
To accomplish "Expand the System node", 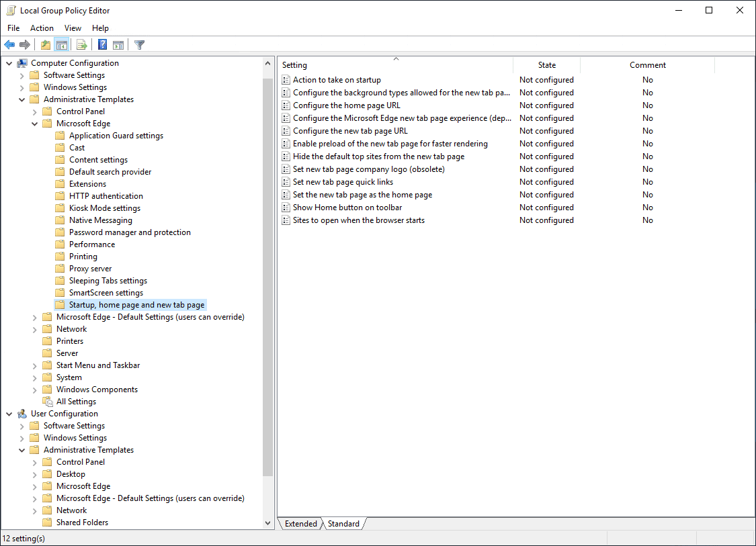I will click(35, 378).
